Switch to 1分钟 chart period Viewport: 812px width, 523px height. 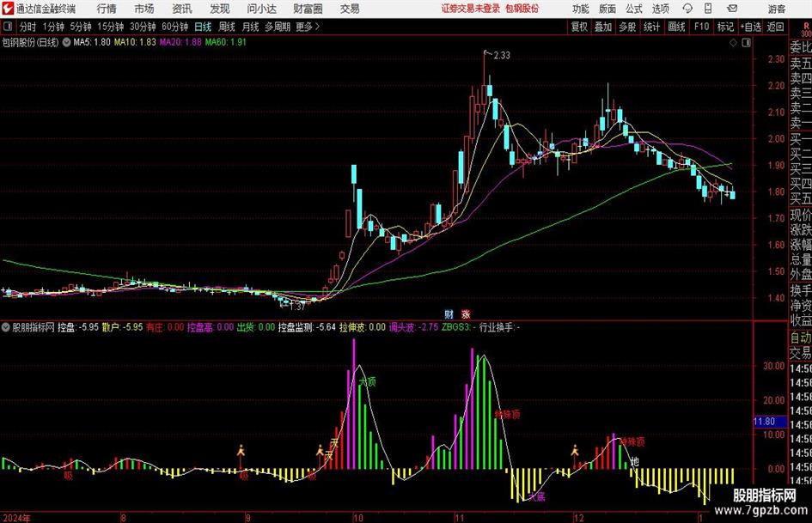point(53,27)
